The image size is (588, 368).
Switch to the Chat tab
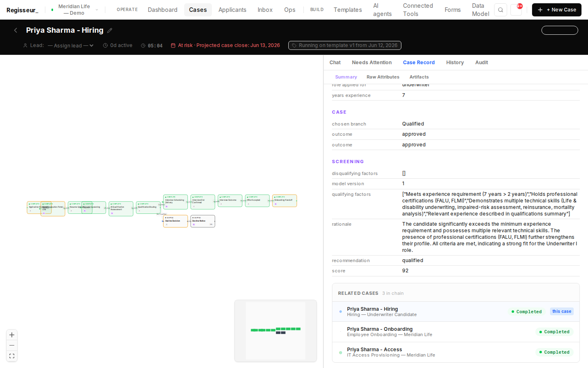335,63
